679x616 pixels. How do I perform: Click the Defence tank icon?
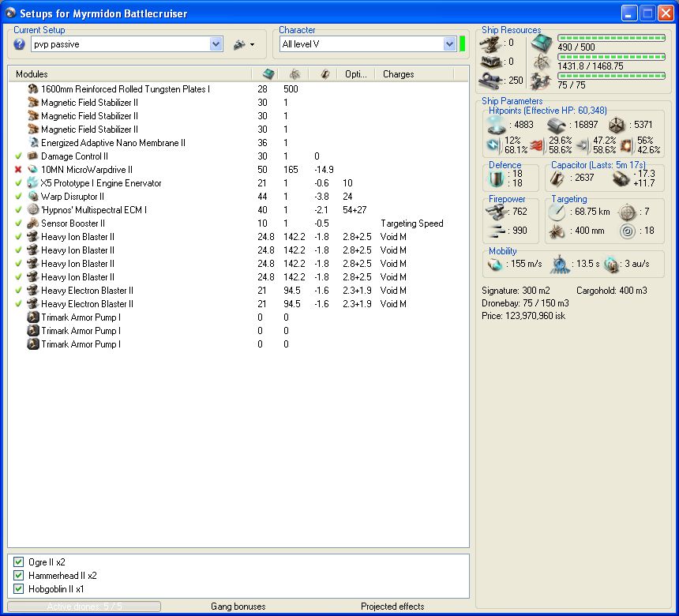(x=496, y=178)
